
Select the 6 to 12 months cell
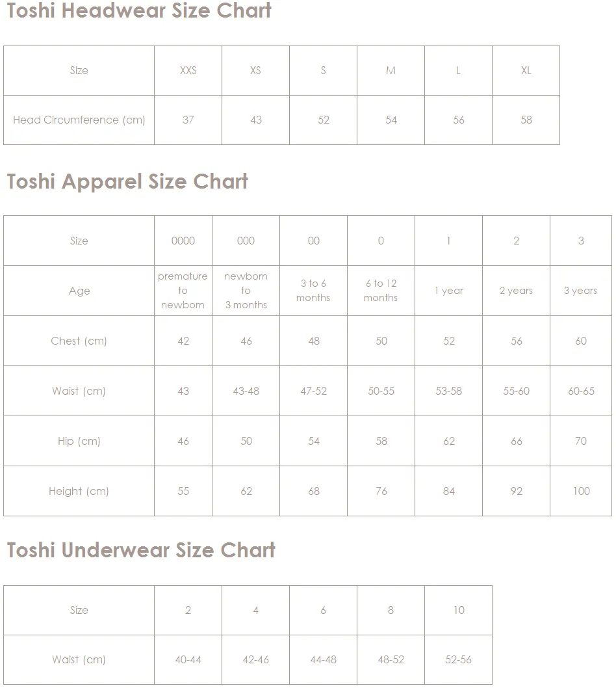tap(381, 291)
